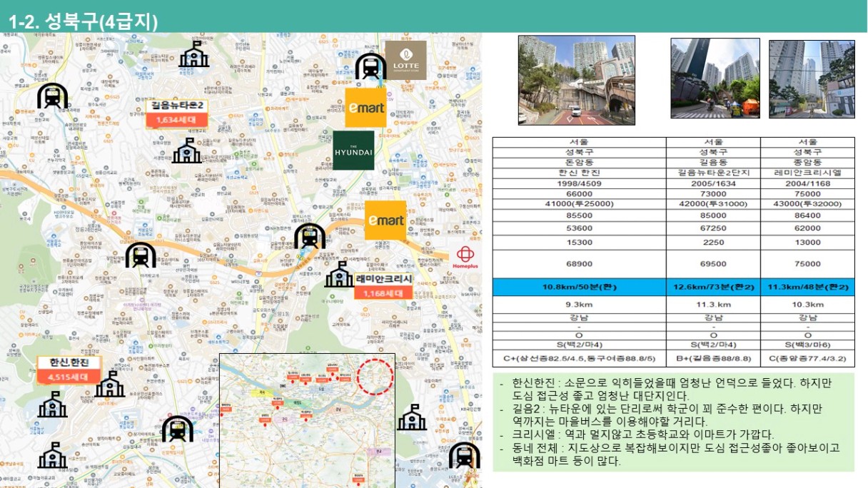
Task: Click the leftmost subway icon along the orange road
Action: pyautogui.click(x=141, y=255)
